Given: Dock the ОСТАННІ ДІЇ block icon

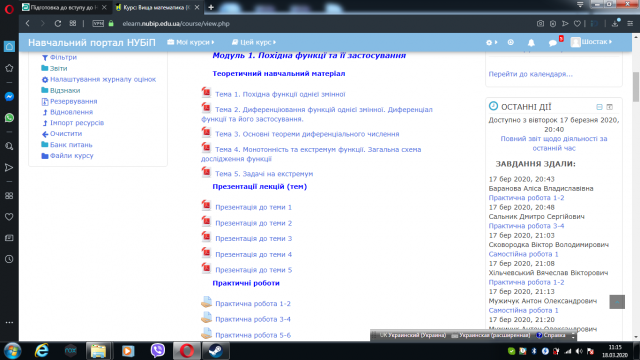Looking at the screenshot, I should [609, 107].
